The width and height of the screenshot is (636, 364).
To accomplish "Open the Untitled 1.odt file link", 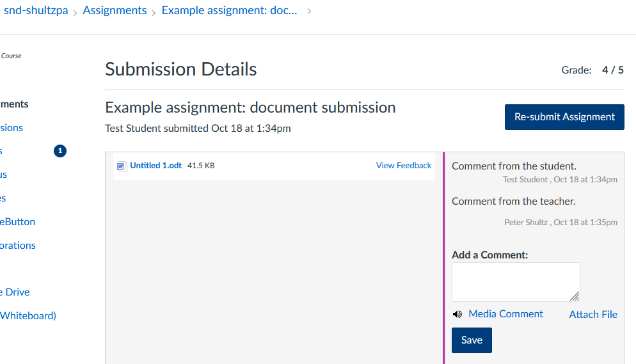I will (x=155, y=166).
